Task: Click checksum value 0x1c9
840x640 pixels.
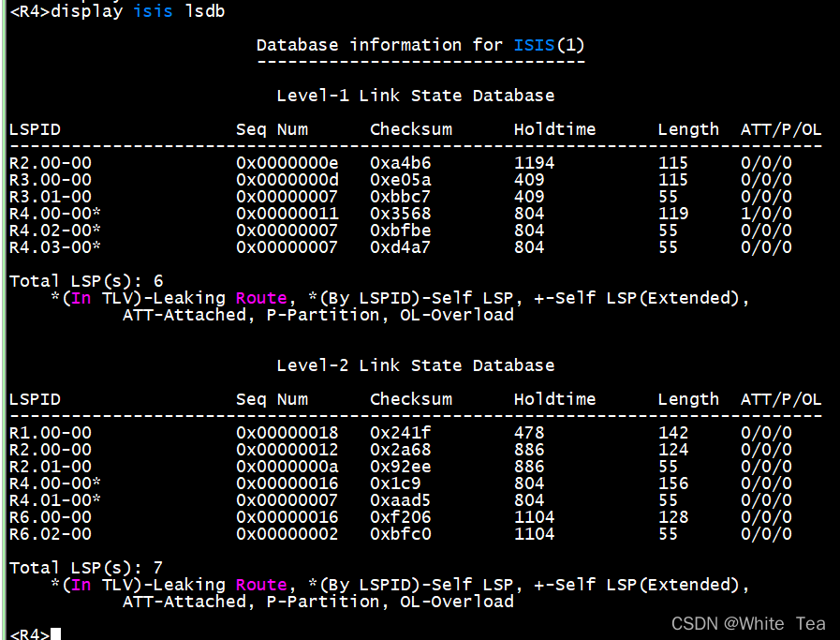Action: pos(395,484)
